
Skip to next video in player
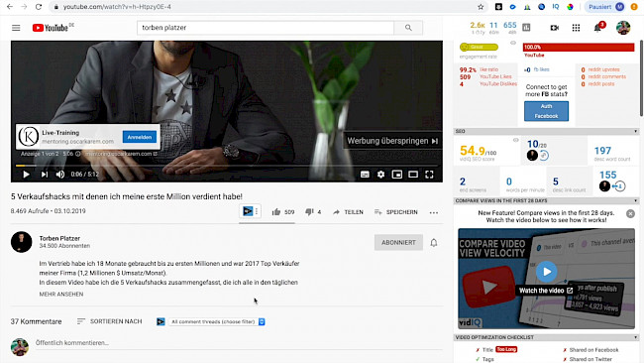click(44, 175)
